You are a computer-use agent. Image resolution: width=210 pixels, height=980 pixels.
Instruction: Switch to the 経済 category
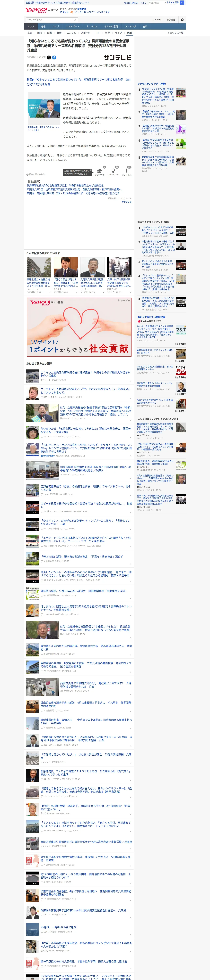[x=59, y=33]
